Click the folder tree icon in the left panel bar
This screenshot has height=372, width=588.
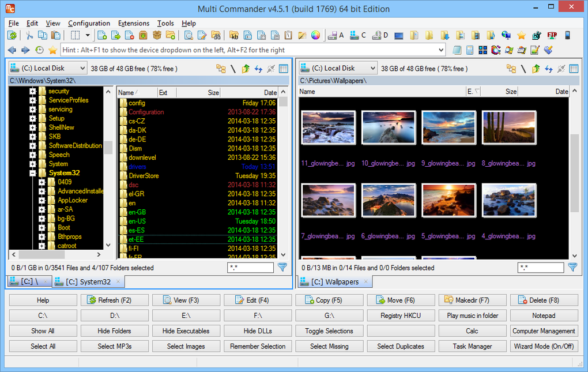pos(221,68)
